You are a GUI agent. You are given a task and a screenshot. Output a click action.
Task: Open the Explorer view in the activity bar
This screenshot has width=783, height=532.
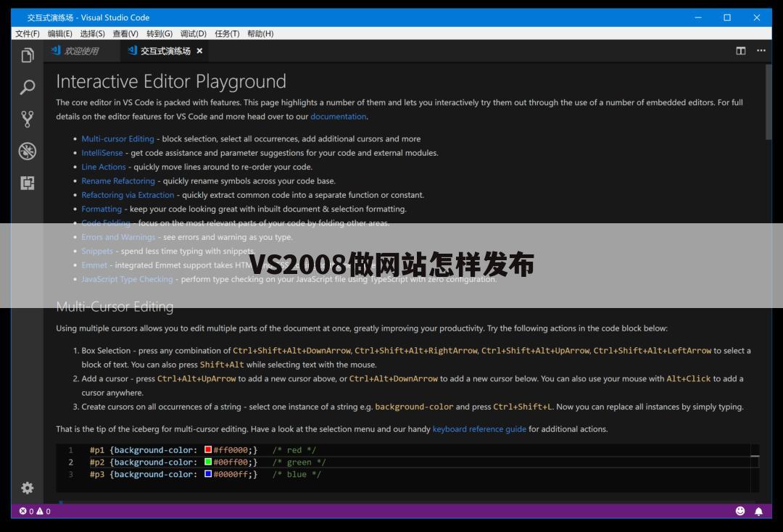coord(27,54)
